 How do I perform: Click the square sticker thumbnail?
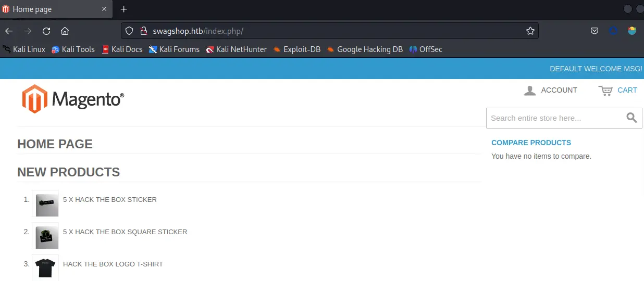pos(45,236)
